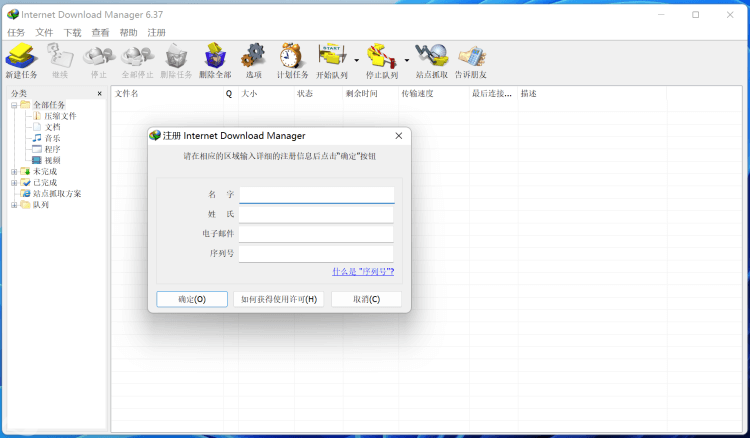
Task: Open 选项 (options) gear icon
Action: [x=254, y=61]
